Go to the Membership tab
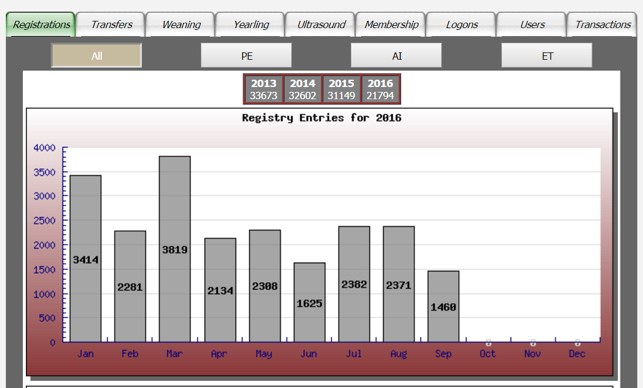Viewport: 643px width, 388px height. point(391,25)
